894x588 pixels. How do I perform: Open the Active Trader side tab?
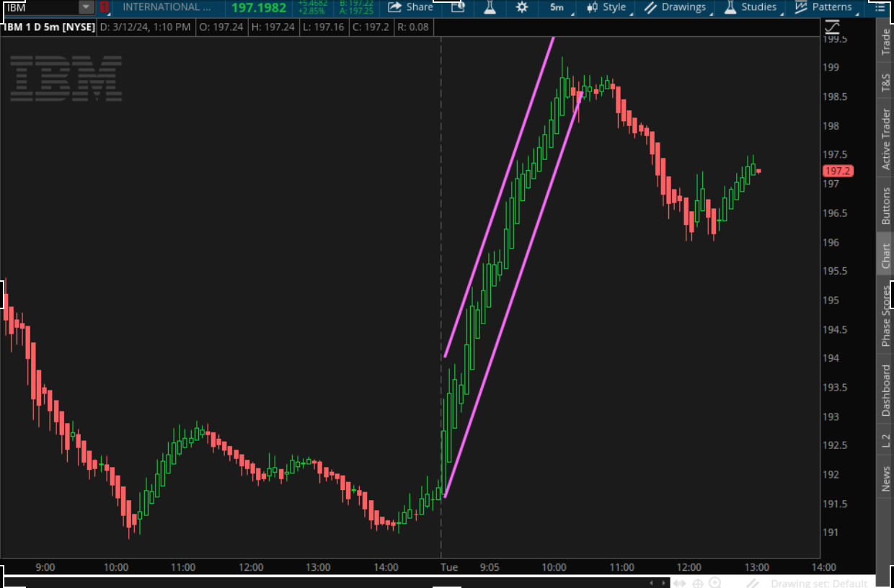[x=886, y=139]
